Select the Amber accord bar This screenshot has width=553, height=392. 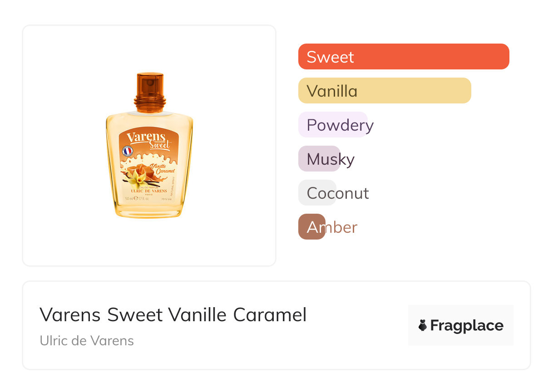click(x=312, y=227)
